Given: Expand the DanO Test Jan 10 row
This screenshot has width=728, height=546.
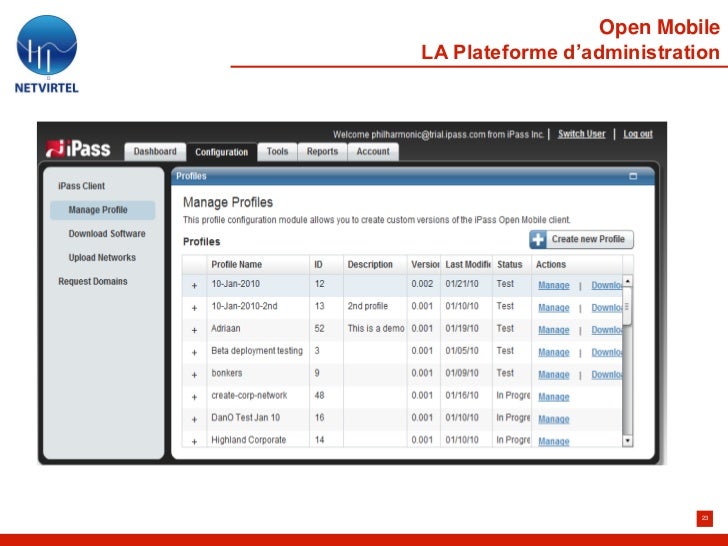Looking at the screenshot, I should (x=195, y=420).
